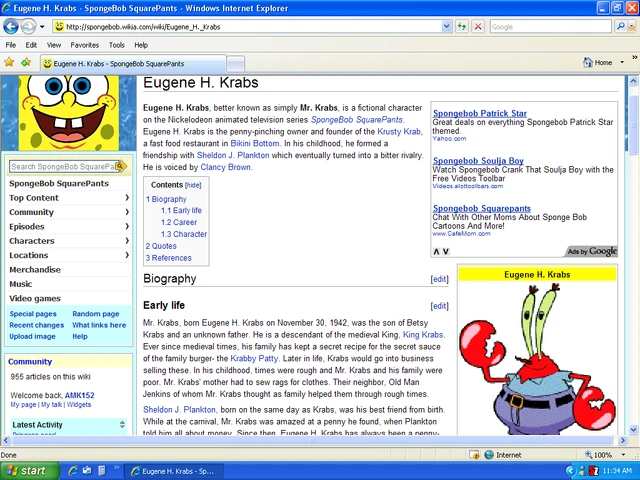The width and height of the screenshot is (640, 480).
Task: Follow the Krusty Krab article link
Action: (399, 131)
